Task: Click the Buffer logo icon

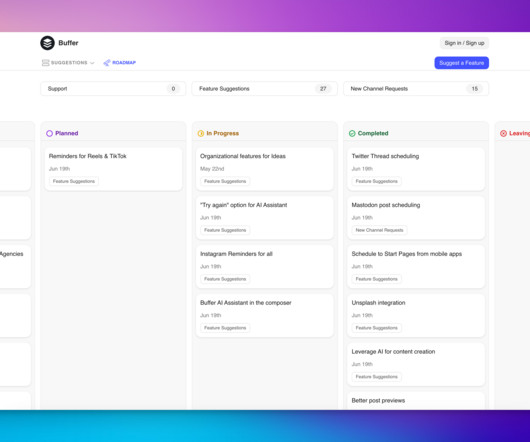Action: click(x=47, y=43)
